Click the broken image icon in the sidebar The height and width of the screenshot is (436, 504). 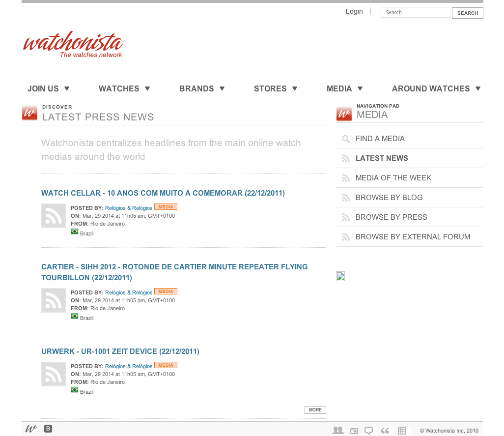340,276
